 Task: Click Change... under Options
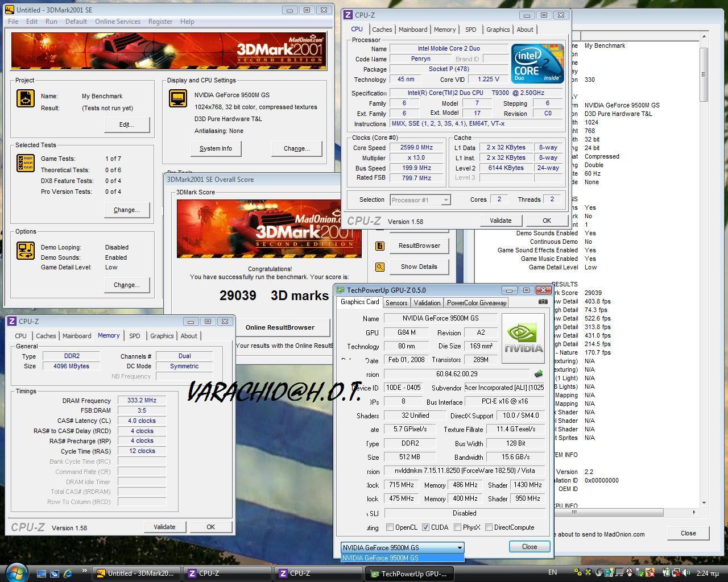click(x=127, y=285)
